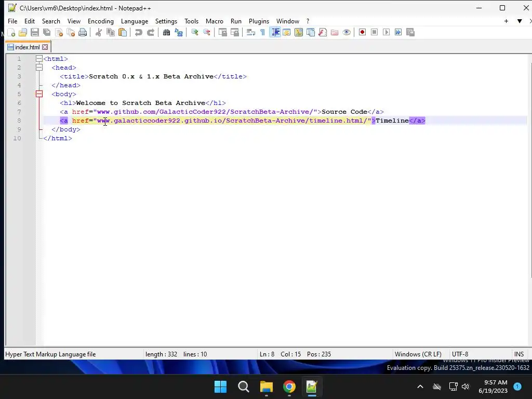Click the Close All documents toolbar icon
This screenshot has width=532, height=399.
tap(71, 32)
